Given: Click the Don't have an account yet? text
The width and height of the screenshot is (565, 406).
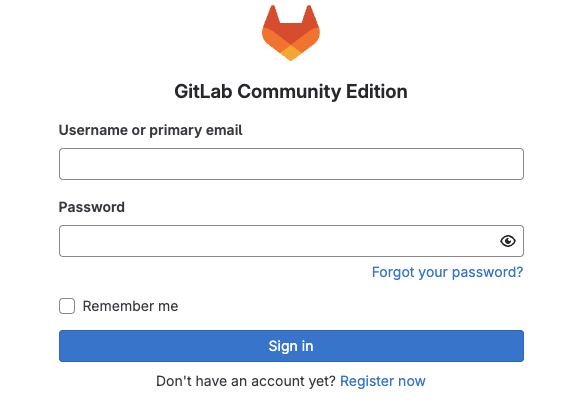Looking at the screenshot, I should tap(246, 381).
